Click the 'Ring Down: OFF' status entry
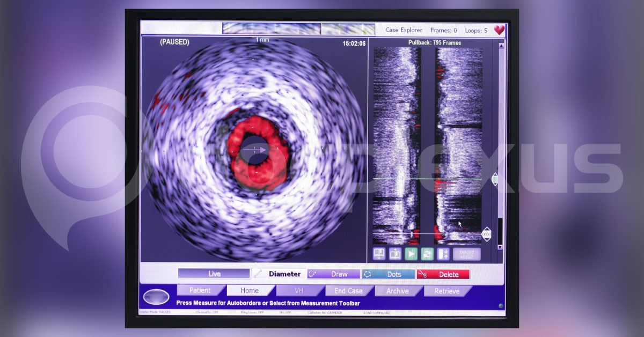Viewport: 644px width, 337px height. pyautogui.click(x=252, y=312)
